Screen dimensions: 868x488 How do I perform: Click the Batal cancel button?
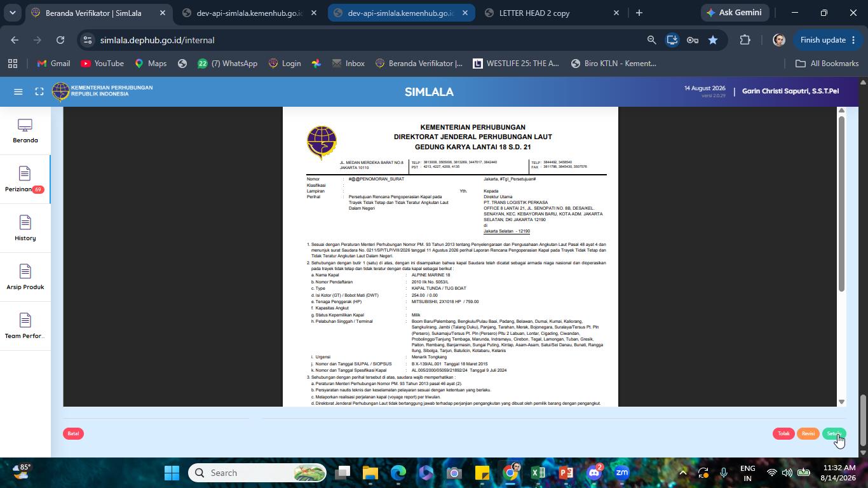coord(73,433)
